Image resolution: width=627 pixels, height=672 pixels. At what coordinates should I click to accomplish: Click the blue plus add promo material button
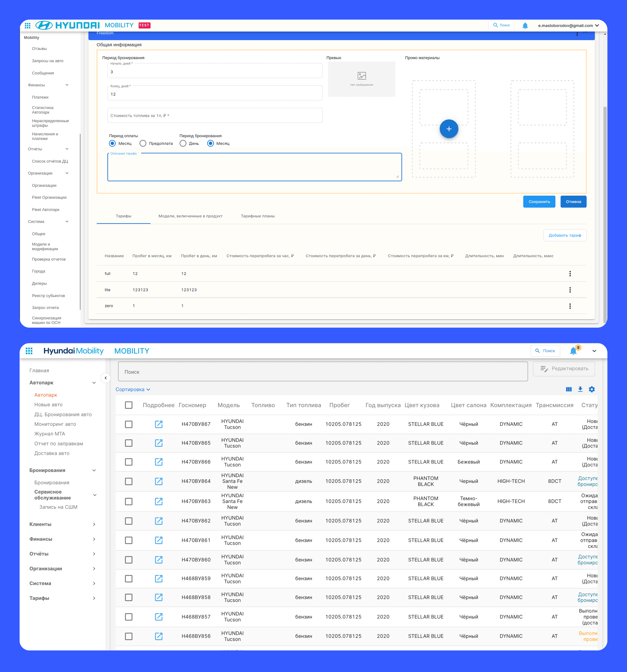click(449, 129)
